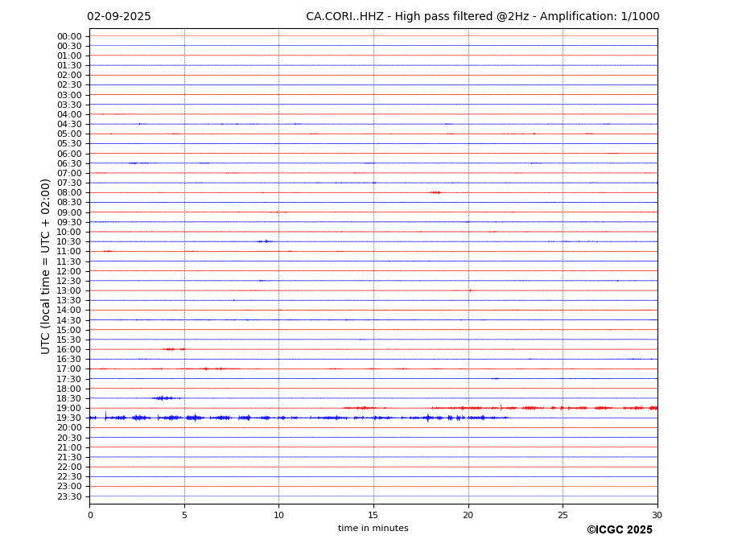
Task: Select the 18:00 time row label
Action: (69, 389)
